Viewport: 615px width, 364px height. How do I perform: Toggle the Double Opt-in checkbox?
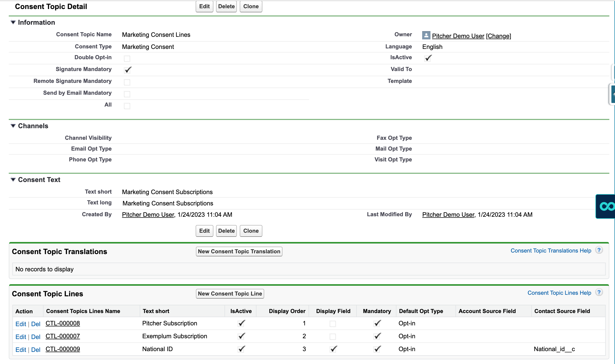(127, 58)
